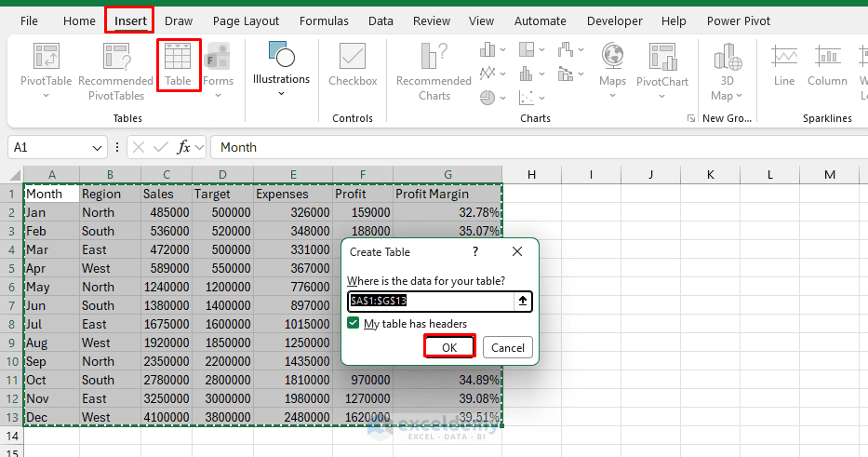Open the Automate tab
Screen dimensions: 868x457
point(541,21)
